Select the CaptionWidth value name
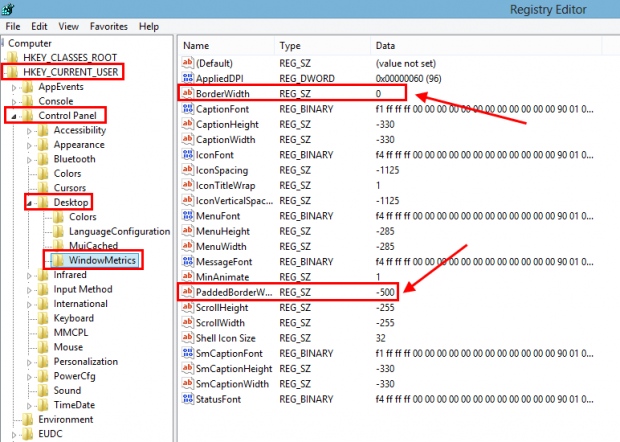Screen dimensions: 620x442 coord(225,140)
